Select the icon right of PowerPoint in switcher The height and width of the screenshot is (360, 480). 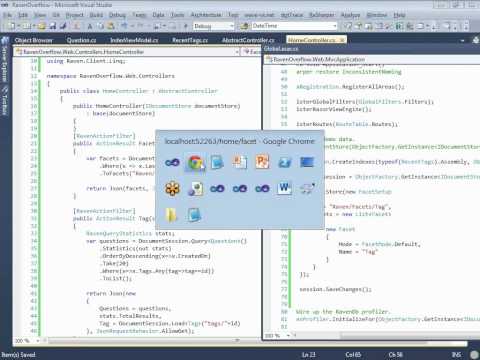[x=284, y=162]
